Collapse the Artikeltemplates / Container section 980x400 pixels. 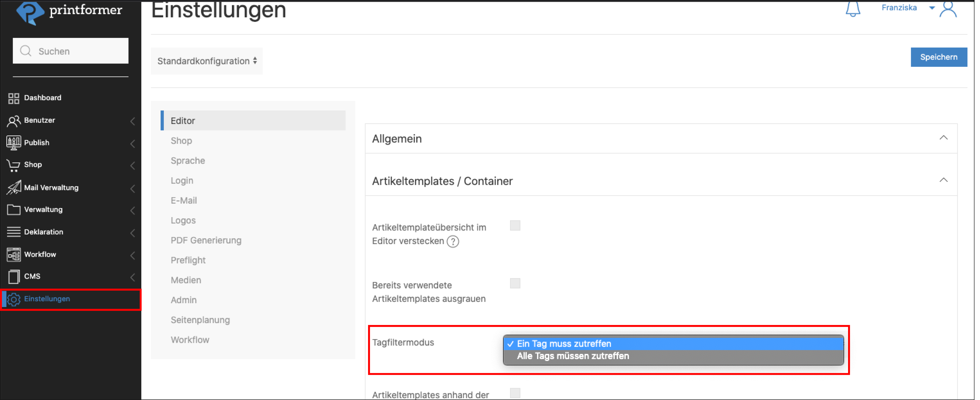tap(943, 181)
